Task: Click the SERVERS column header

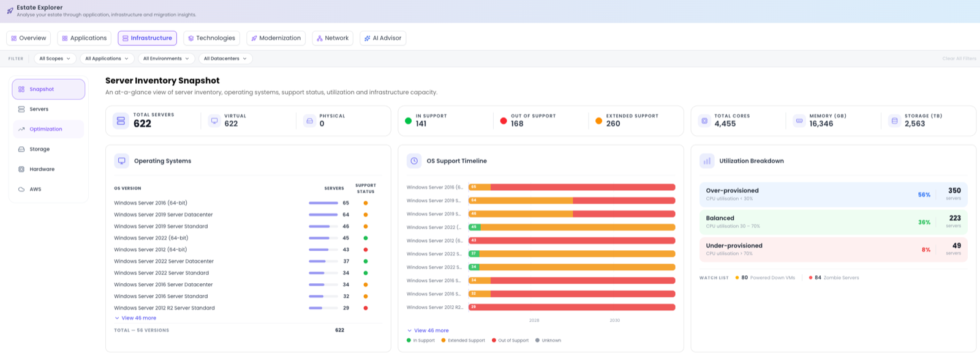Action: [x=334, y=188]
